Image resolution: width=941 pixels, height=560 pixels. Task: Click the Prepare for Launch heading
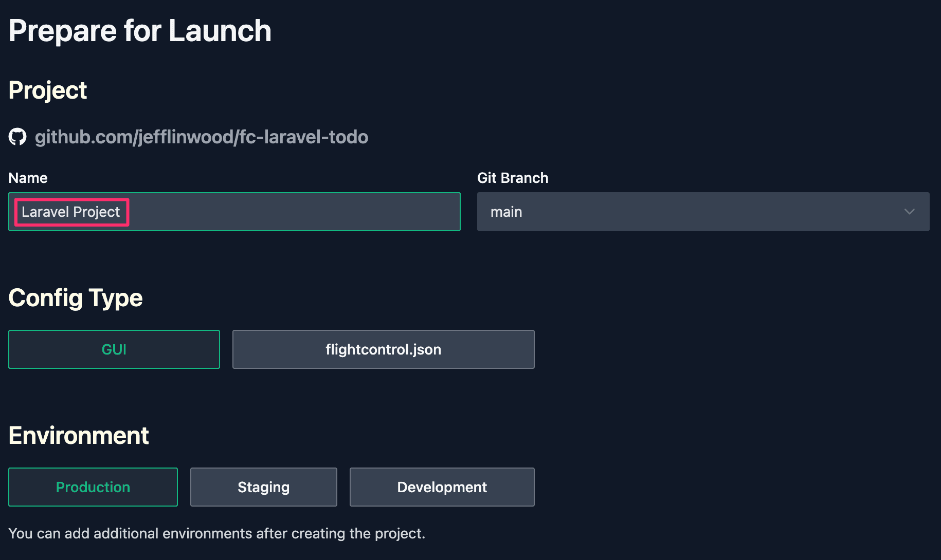(x=140, y=31)
